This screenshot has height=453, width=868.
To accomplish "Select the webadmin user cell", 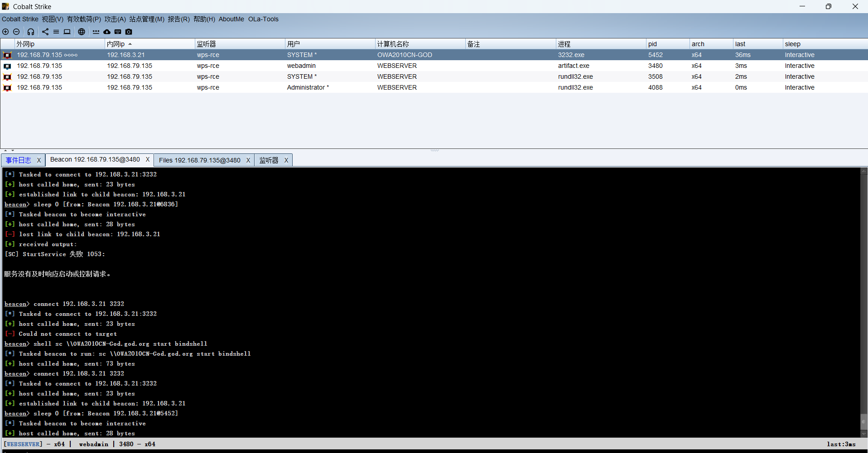I will [301, 66].
